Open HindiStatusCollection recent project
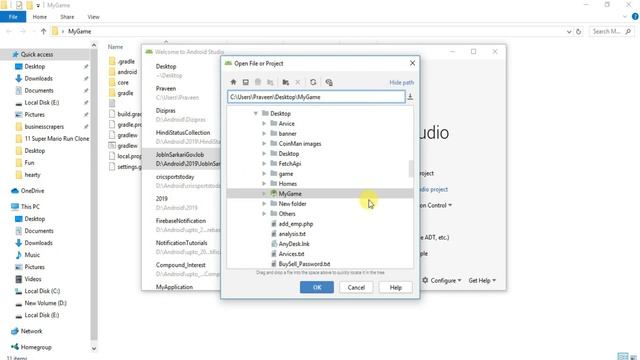The height and width of the screenshot is (360, 640). coord(183,137)
